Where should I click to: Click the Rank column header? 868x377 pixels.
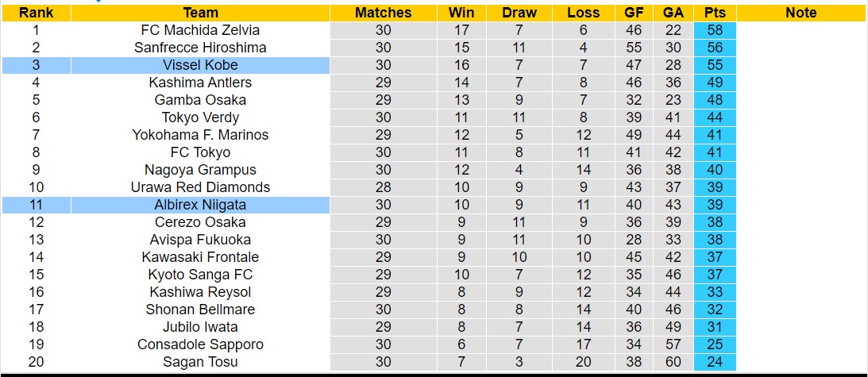pyautogui.click(x=36, y=13)
